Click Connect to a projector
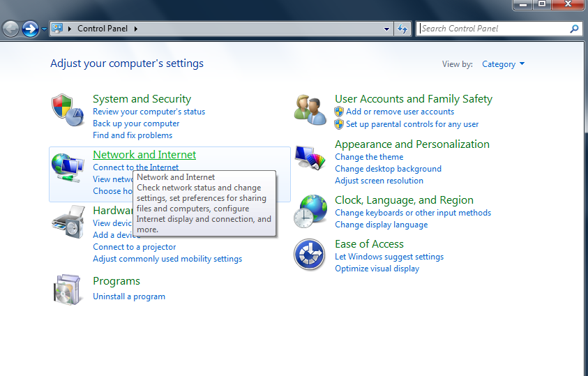588x376 pixels. coord(134,247)
